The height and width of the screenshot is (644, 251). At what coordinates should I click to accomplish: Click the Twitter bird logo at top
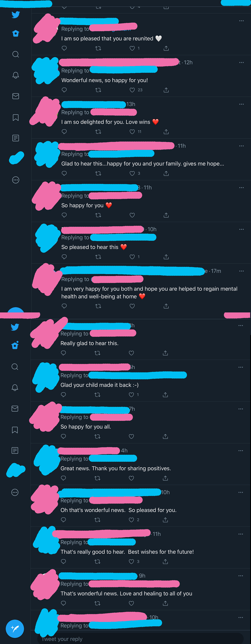16,14
